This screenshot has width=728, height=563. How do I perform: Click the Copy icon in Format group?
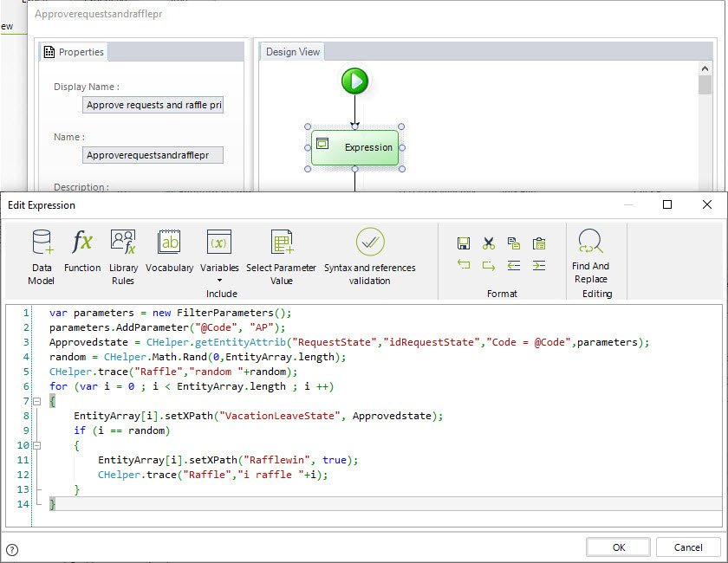pos(513,243)
